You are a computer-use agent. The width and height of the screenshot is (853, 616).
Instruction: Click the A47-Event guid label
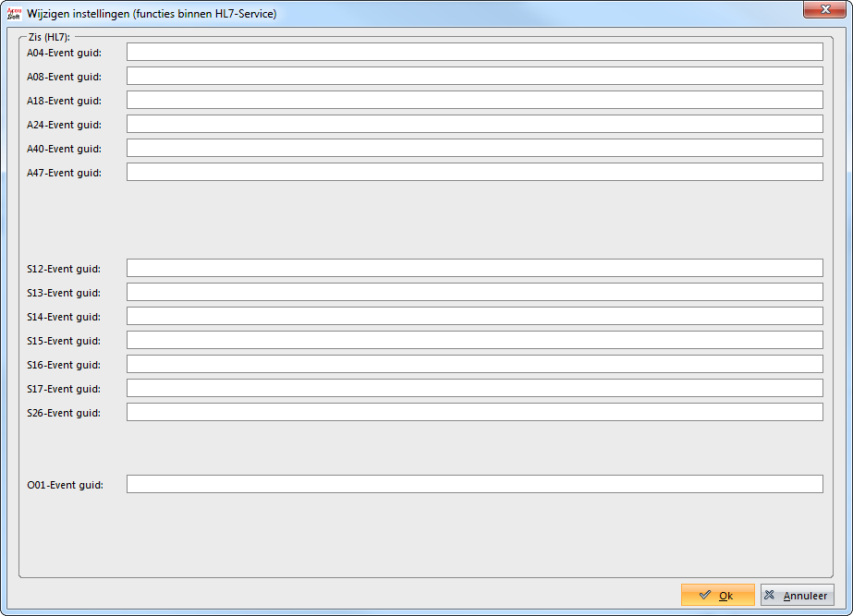[64, 173]
